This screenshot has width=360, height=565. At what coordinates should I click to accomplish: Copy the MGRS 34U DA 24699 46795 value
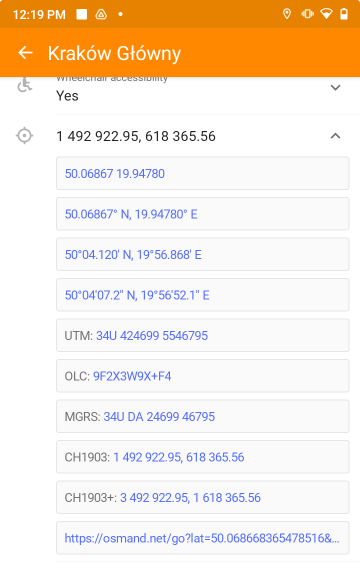pos(203,417)
